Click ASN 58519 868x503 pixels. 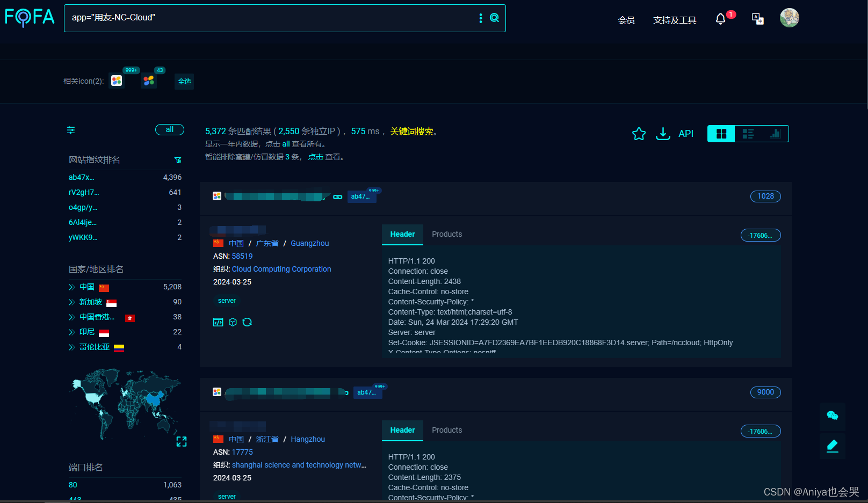point(242,256)
